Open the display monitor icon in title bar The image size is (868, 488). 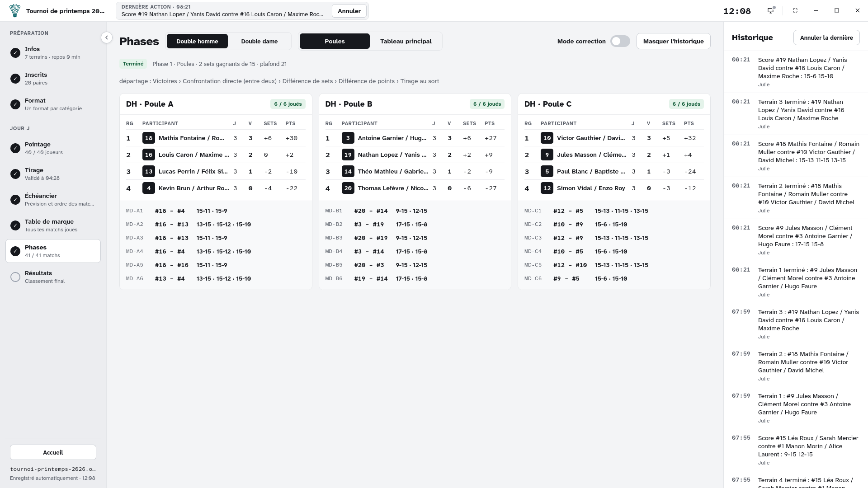tap(771, 10)
